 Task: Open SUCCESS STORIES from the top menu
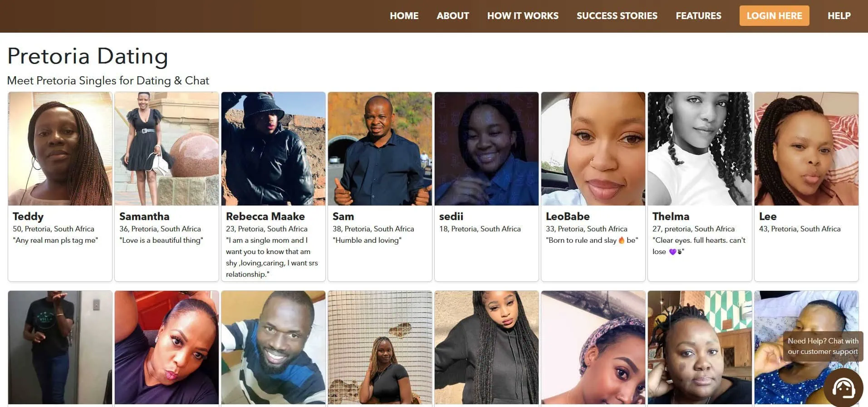coord(617,16)
